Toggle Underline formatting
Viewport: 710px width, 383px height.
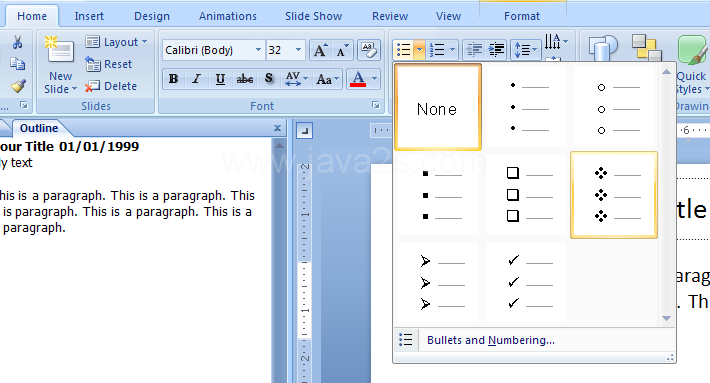pos(220,79)
